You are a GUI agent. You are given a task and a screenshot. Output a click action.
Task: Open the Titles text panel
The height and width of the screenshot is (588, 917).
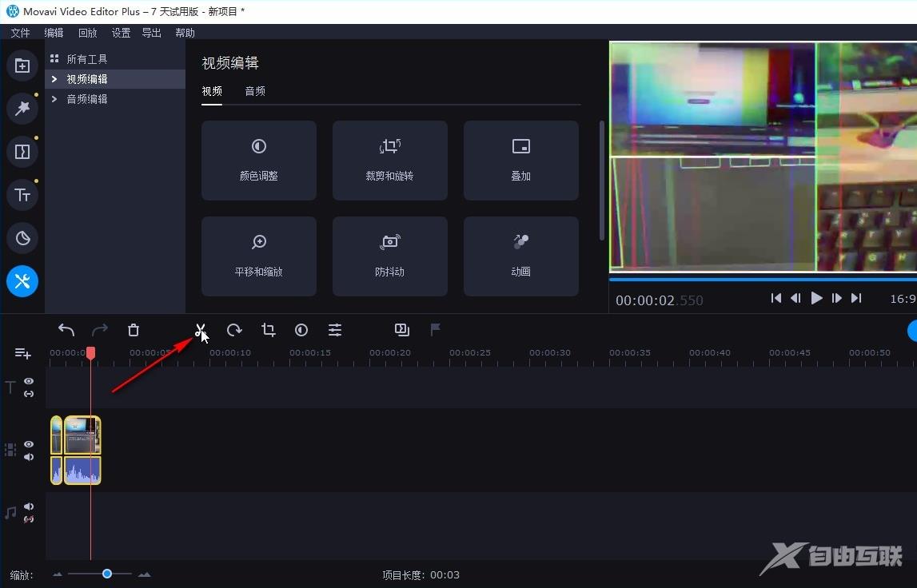22,195
